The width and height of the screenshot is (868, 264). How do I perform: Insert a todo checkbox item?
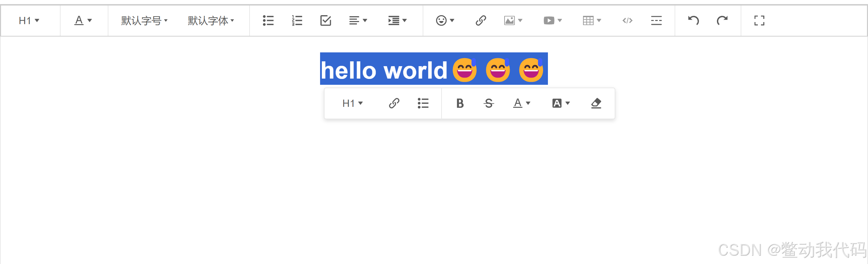326,21
